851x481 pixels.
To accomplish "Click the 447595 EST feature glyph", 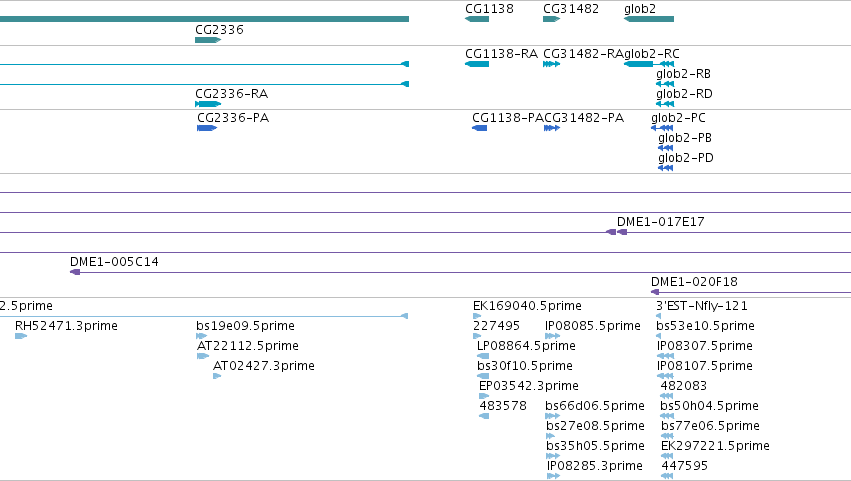I will point(667,476).
